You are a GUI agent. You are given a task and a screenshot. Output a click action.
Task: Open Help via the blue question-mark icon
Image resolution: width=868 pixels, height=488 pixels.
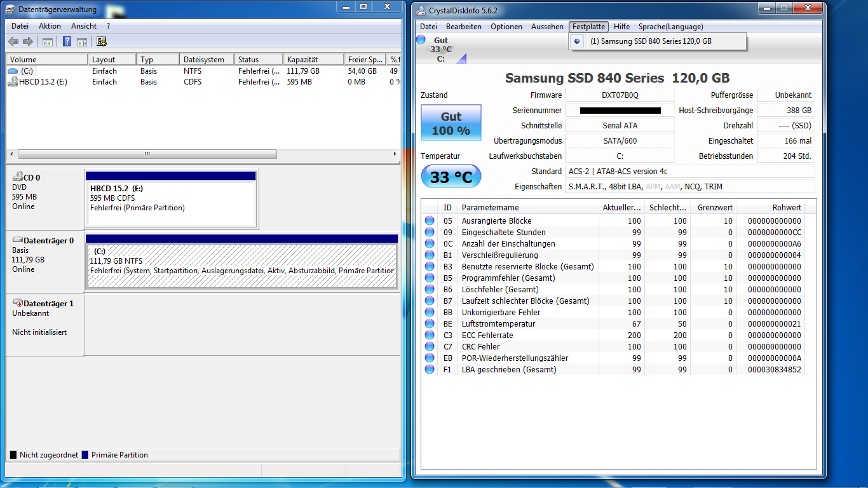click(67, 42)
